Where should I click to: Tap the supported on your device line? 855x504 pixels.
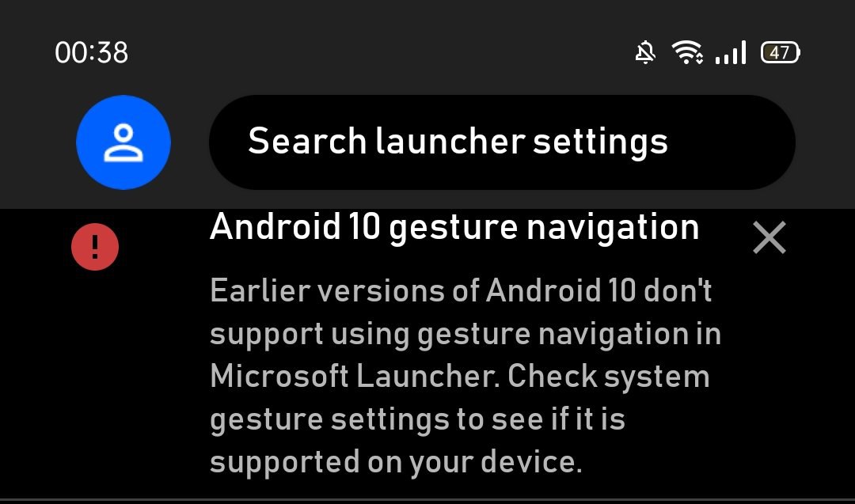pos(396,463)
